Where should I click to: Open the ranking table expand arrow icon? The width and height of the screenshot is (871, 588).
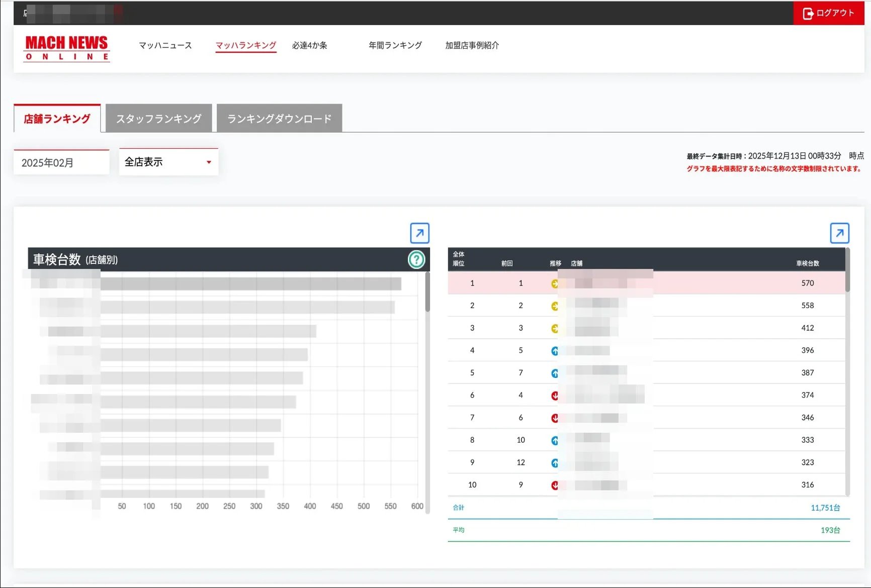pyautogui.click(x=840, y=233)
